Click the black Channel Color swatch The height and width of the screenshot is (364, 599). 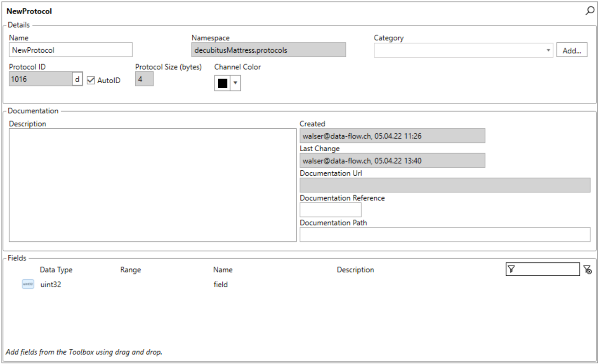222,83
